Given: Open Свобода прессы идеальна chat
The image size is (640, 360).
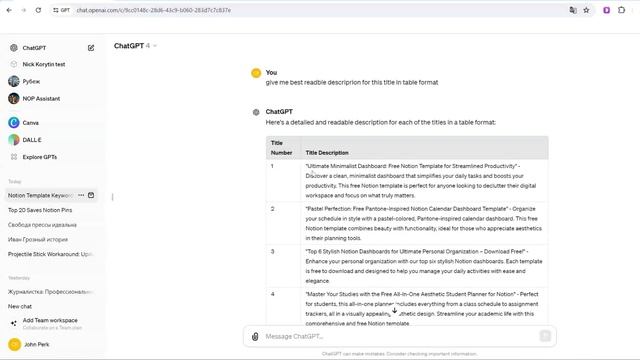Looking at the screenshot, I should 42,225.
